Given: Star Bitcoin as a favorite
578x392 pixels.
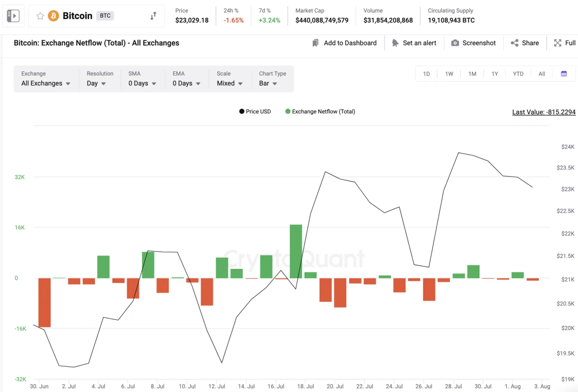Looking at the screenshot, I should pos(40,16).
